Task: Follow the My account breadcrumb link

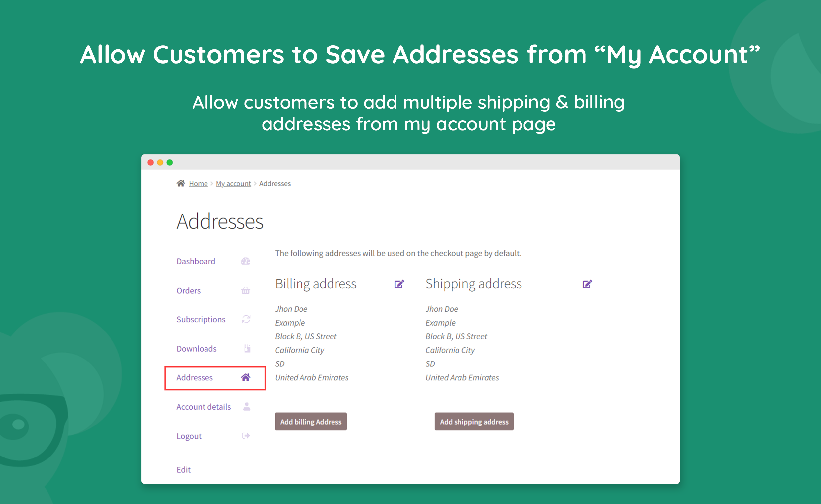Action: [233, 184]
